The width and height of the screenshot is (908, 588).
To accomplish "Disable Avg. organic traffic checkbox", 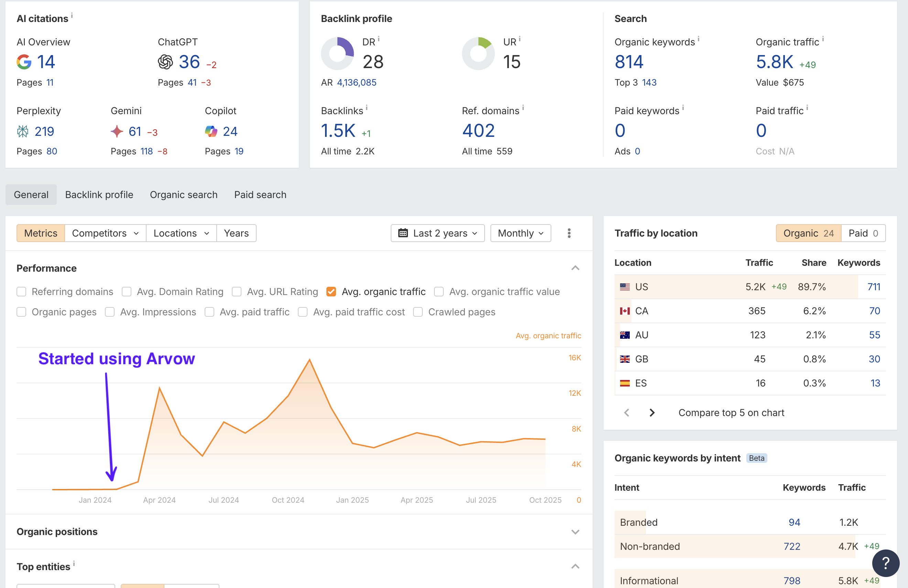I will coord(331,292).
